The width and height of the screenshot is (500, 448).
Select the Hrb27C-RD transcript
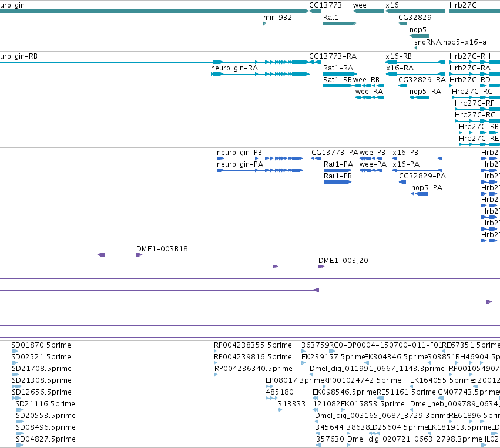[475, 86]
